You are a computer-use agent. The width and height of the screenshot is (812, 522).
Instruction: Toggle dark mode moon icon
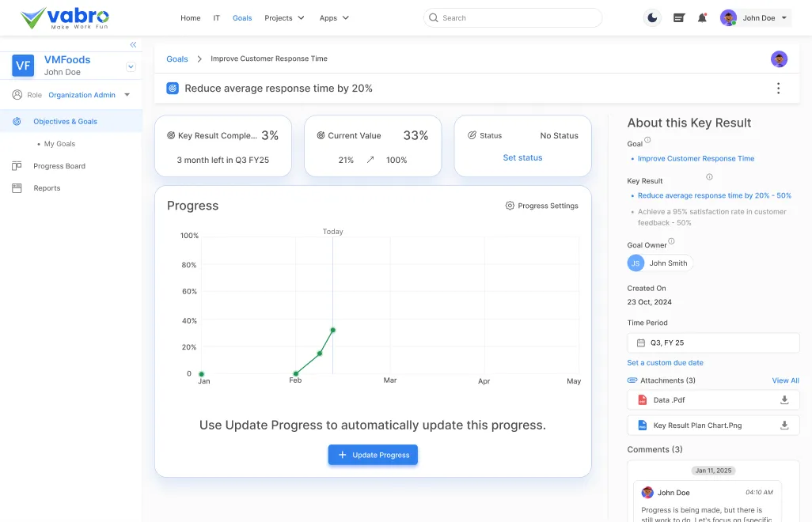pos(652,18)
